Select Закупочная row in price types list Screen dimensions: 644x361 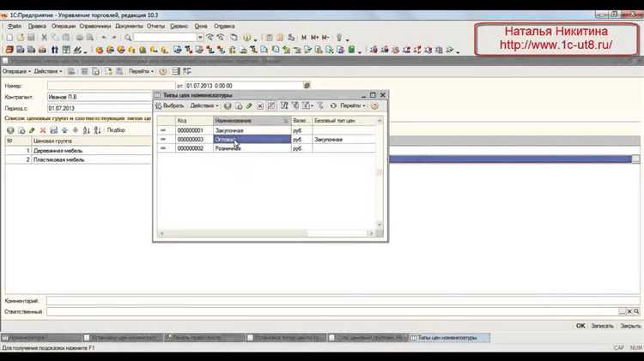click(266, 130)
